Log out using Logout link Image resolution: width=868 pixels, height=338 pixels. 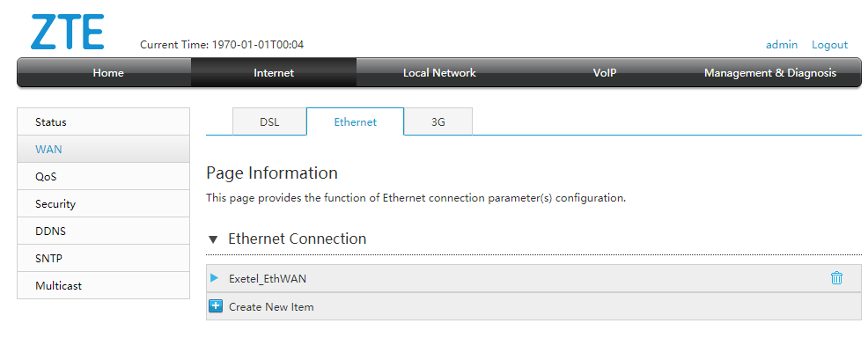830,45
